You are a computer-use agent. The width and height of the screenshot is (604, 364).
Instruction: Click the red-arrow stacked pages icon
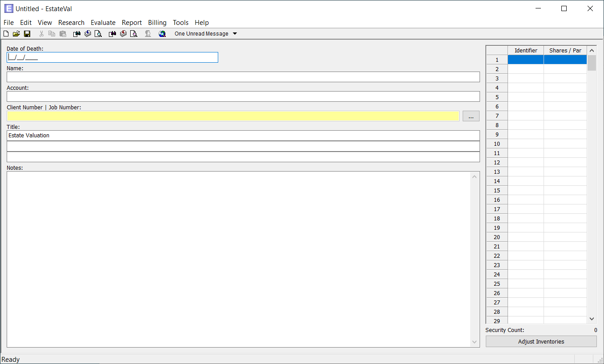(123, 34)
